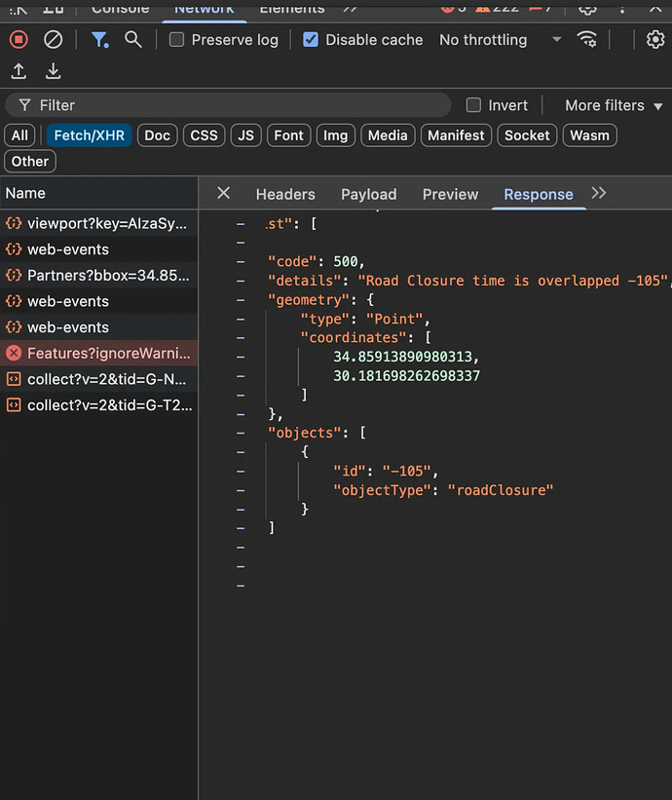Viewport: 672px width, 800px height.
Task: Click the export HAR download icon
Action: tap(54, 71)
